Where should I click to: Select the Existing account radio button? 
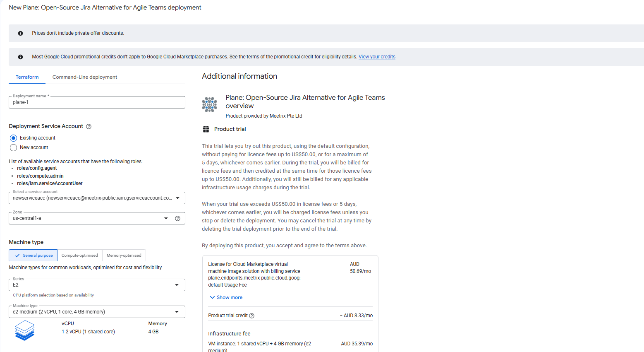pyautogui.click(x=13, y=138)
